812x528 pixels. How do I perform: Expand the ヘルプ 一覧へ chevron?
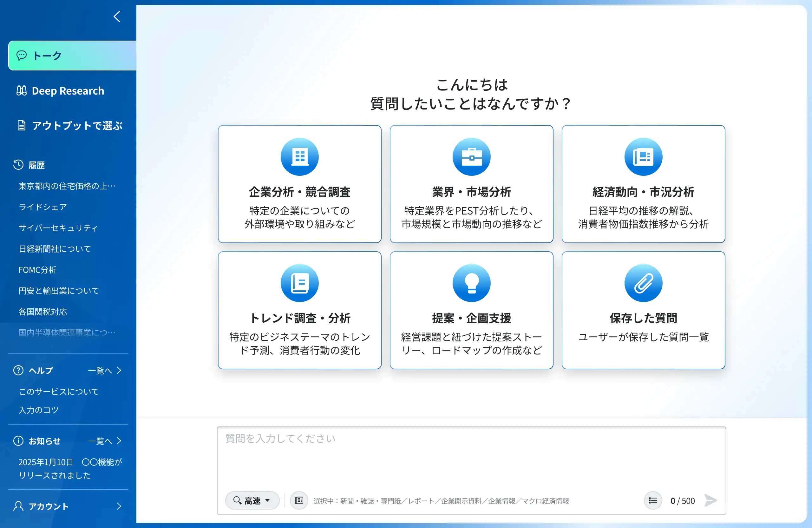(x=118, y=370)
